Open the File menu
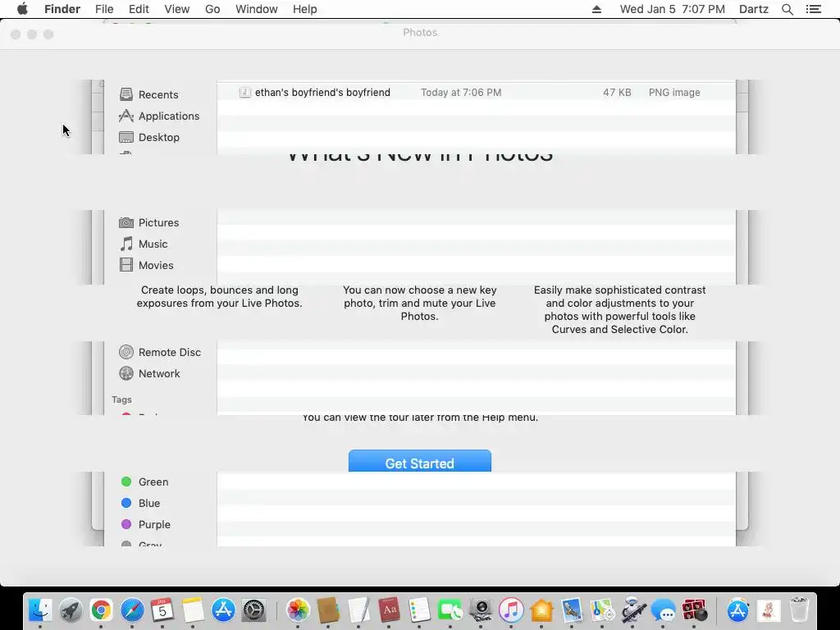This screenshot has height=630, width=840. click(x=104, y=9)
